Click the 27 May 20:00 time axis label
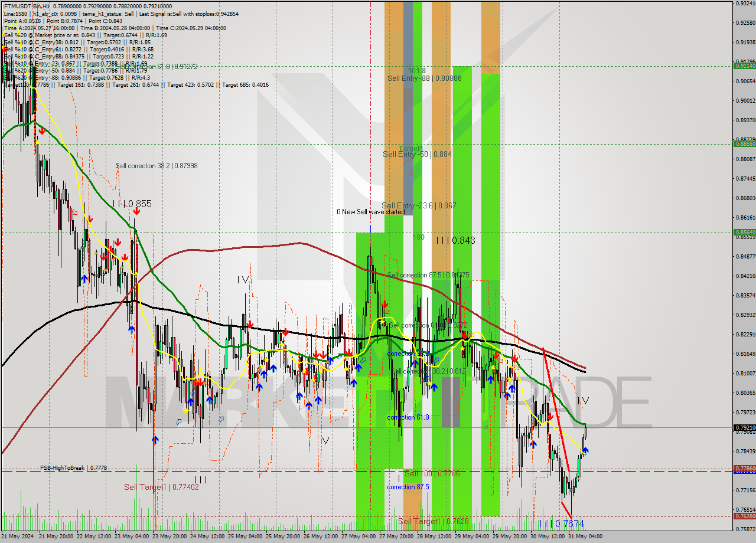Image resolution: width=756 pixels, height=543 pixels. pos(397,537)
